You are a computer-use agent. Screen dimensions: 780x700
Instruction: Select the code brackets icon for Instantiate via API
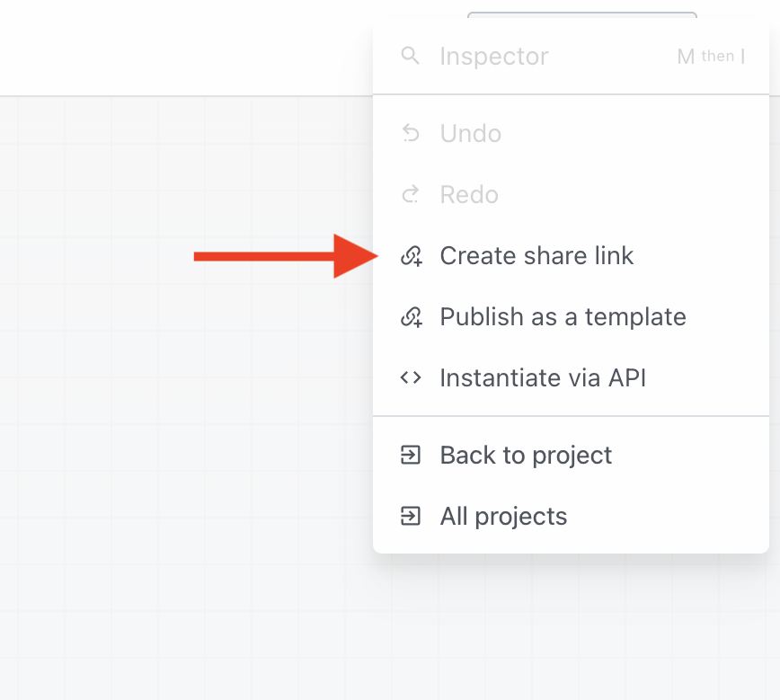click(411, 377)
